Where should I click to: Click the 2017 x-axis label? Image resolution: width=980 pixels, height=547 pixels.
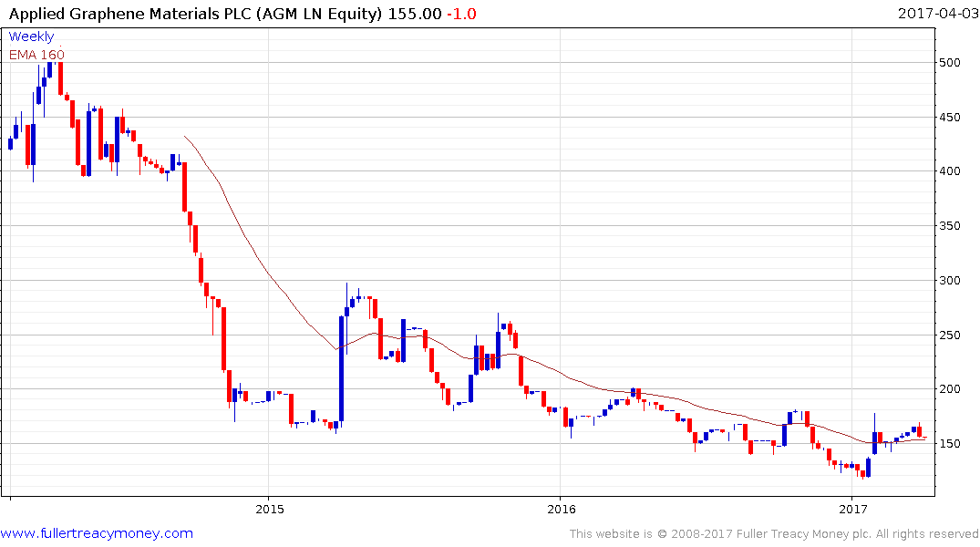pos(853,509)
